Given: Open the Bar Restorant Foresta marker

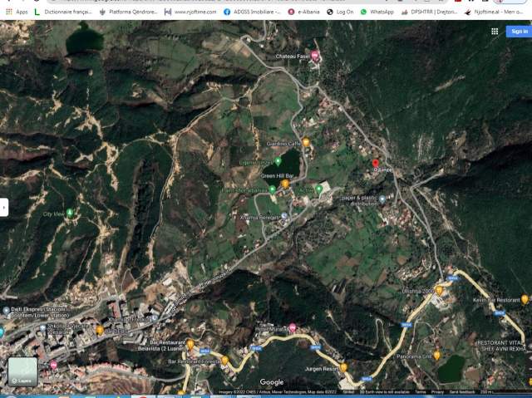Looking at the screenshot, I should tap(224, 361).
